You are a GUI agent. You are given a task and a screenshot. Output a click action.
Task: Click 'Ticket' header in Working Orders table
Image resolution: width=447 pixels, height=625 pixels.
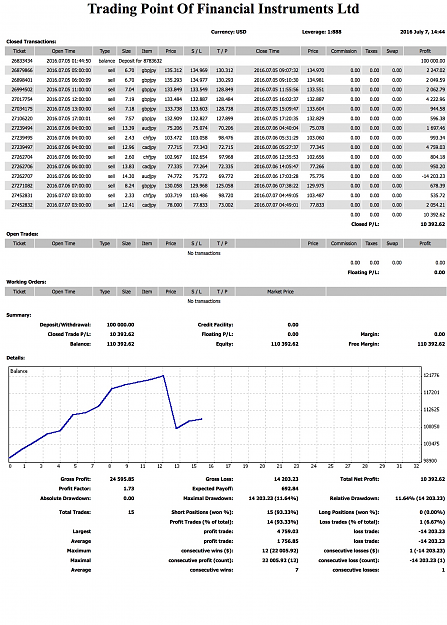(20, 292)
